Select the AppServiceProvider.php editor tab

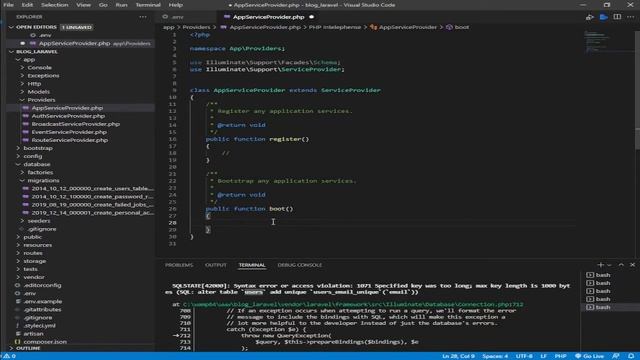click(x=268, y=17)
